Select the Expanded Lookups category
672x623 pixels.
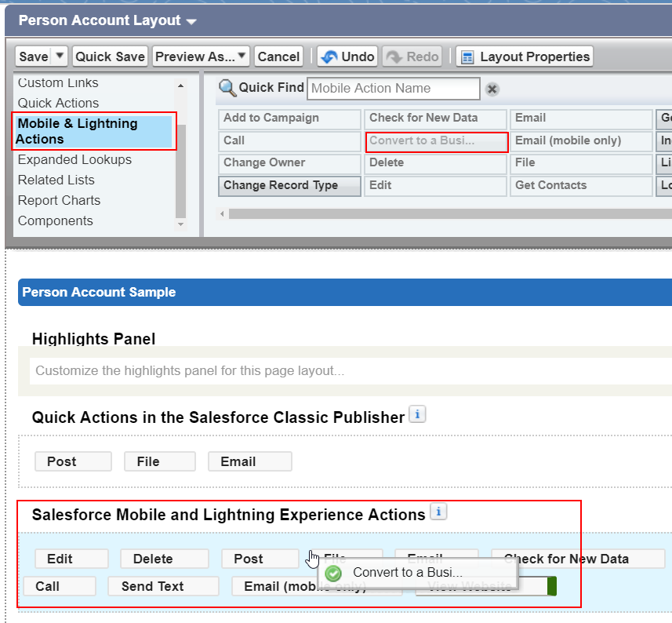coord(74,159)
